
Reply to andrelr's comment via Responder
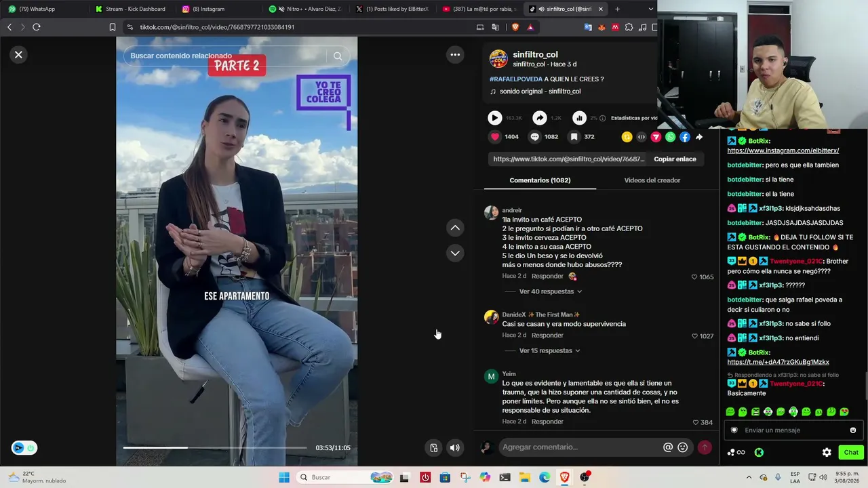coord(547,277)
